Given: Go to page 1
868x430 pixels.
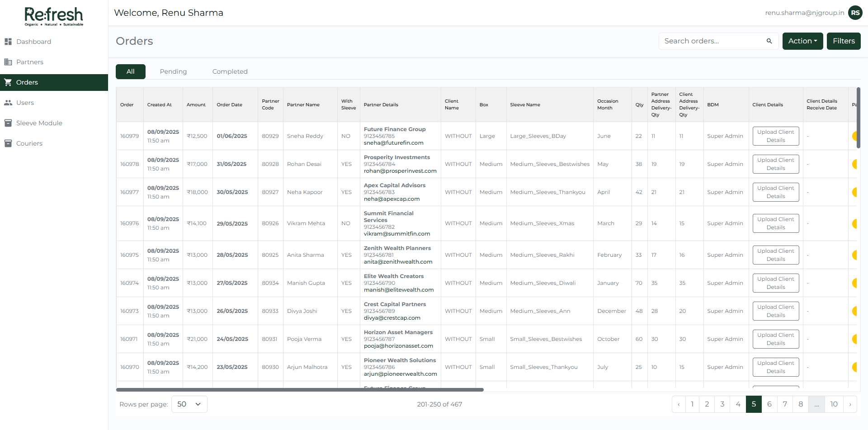Looking at the screenshot, I should (x=692, y=404).
